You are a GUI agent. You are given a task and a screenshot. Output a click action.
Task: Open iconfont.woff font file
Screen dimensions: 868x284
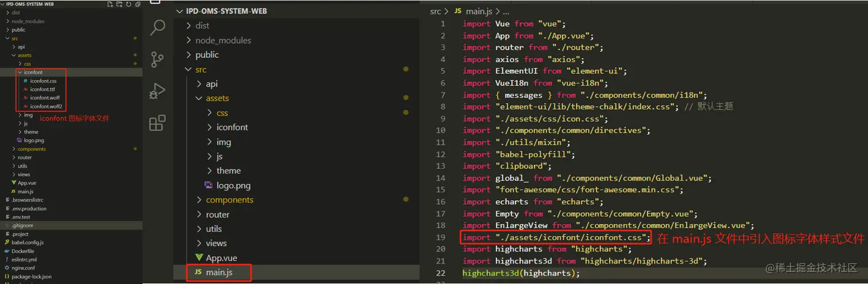pyautogui.click(x=44, y=98)
